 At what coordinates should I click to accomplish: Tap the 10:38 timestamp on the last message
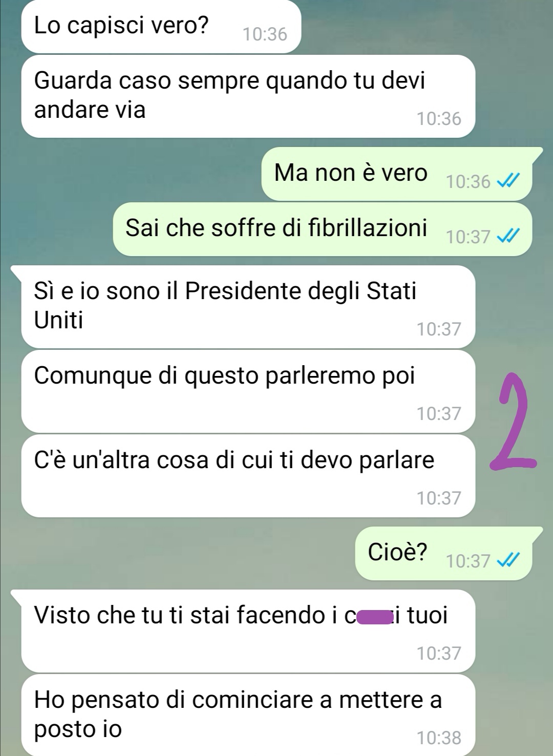(439, 738)
